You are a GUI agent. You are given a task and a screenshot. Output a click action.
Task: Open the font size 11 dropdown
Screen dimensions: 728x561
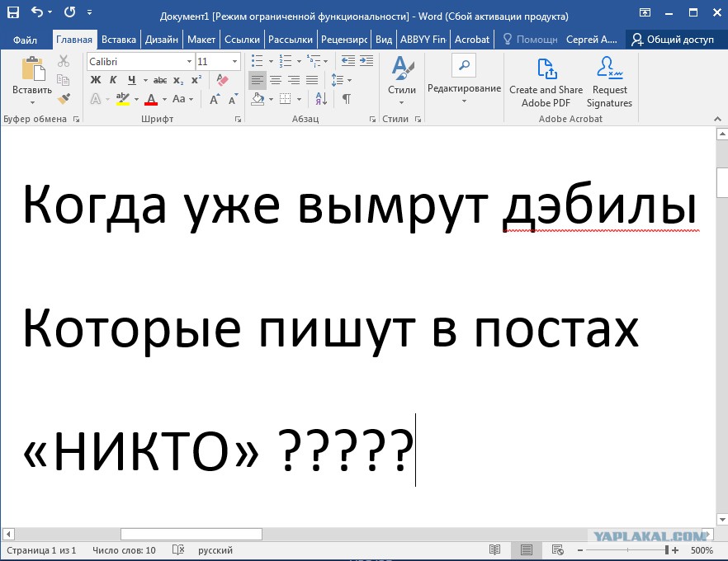click(x=235, y=61)
